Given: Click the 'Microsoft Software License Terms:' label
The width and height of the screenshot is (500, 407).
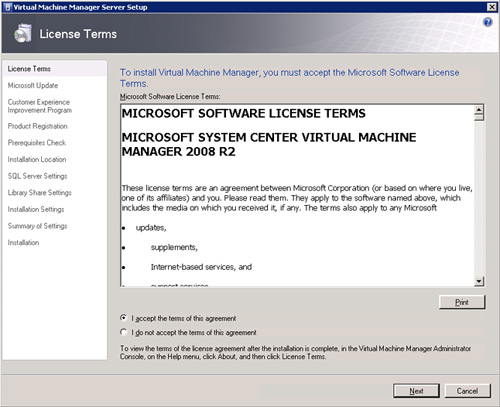Looking at the screenshot, I should pos(170,96).
